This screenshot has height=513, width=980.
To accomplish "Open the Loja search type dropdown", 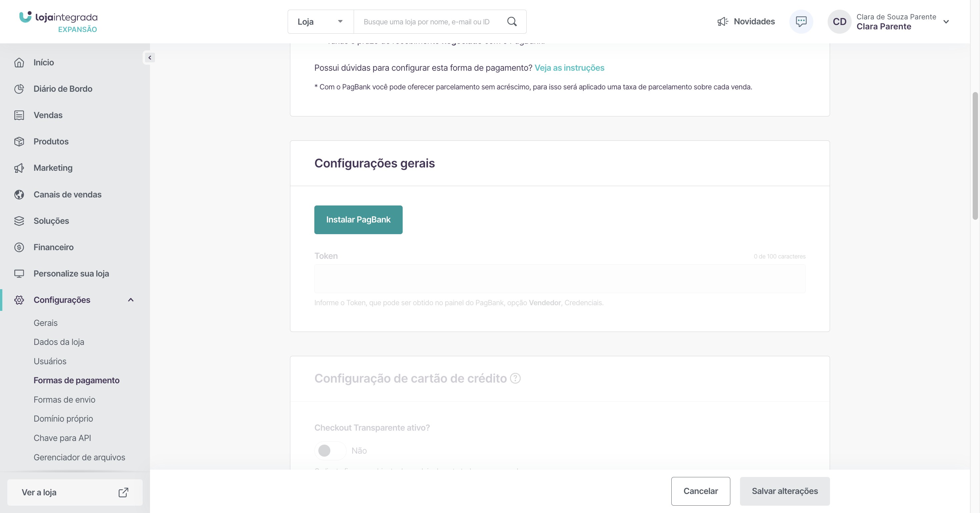I will [x=320, y=22].
